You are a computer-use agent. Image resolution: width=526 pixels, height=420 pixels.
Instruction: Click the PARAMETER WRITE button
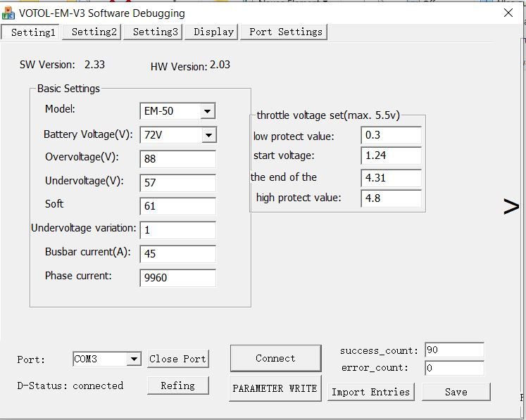(x=275, y=388)
